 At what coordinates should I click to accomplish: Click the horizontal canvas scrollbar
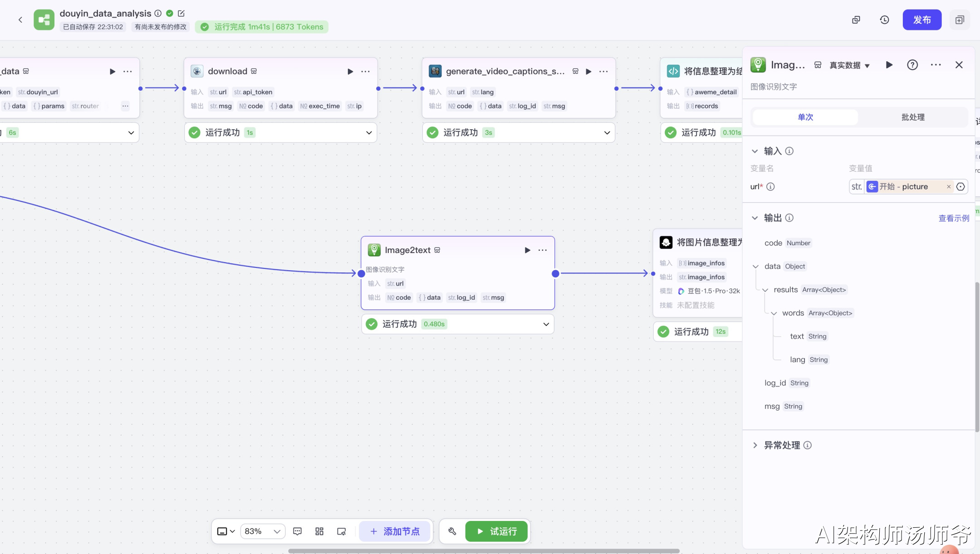(484, 551)
